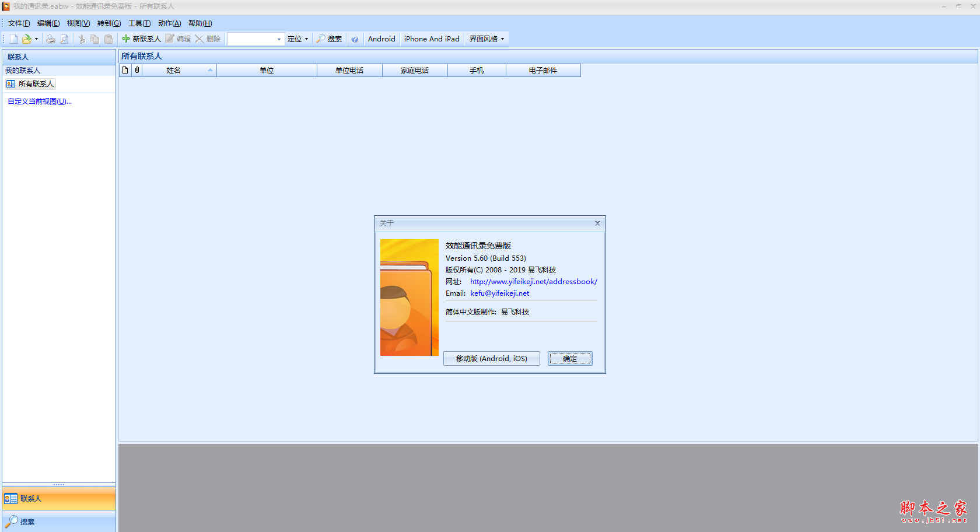Click the dotted navigation pane splitter grip

click(59, 485)
